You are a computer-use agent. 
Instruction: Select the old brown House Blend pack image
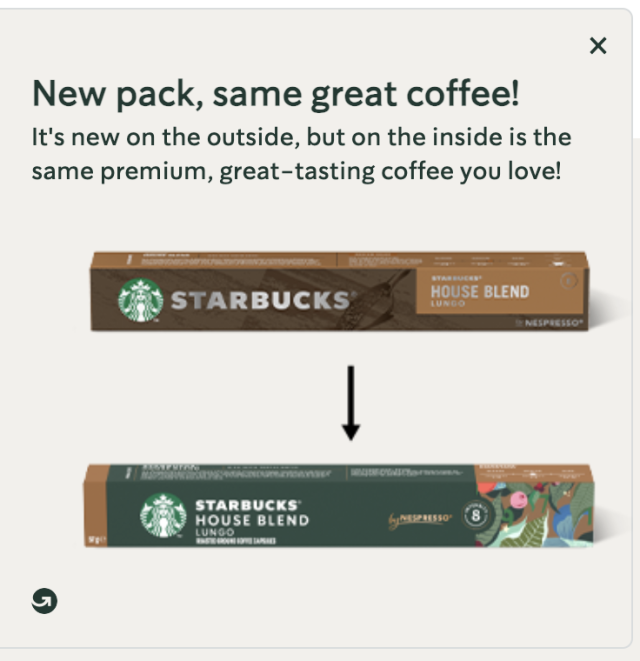click(x=339, y=291)
